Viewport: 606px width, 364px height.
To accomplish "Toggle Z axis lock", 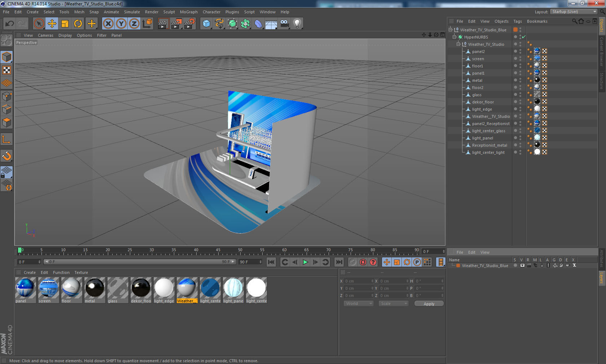I will [x=134, y=24].
